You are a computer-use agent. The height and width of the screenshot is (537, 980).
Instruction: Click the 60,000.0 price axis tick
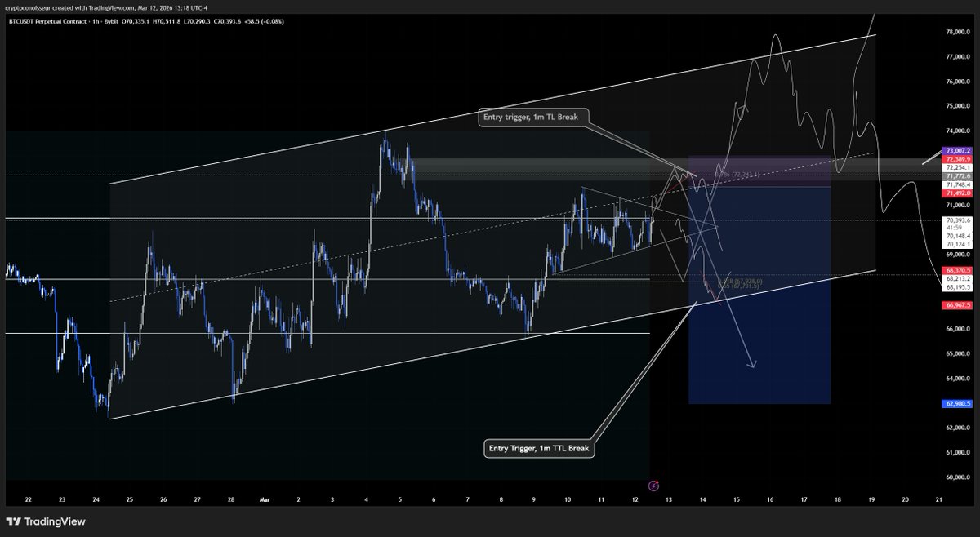(957, 477)
